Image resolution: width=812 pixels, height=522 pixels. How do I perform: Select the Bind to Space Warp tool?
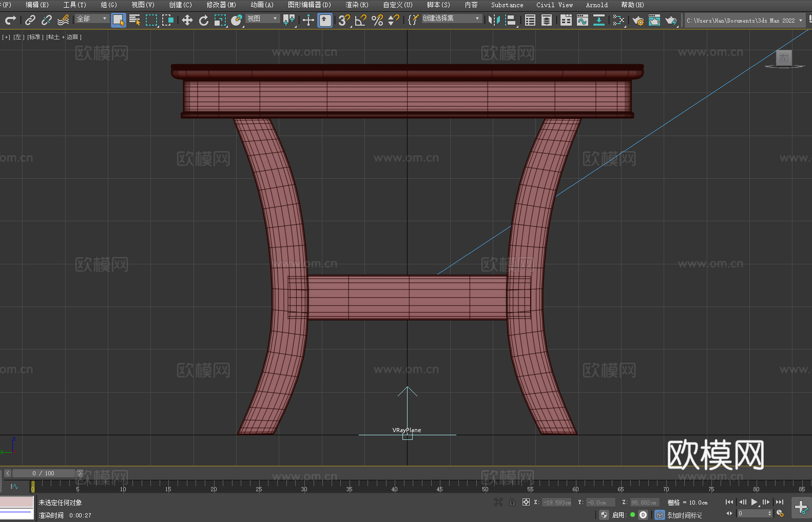pyautogui.click(x=63, y=20)
